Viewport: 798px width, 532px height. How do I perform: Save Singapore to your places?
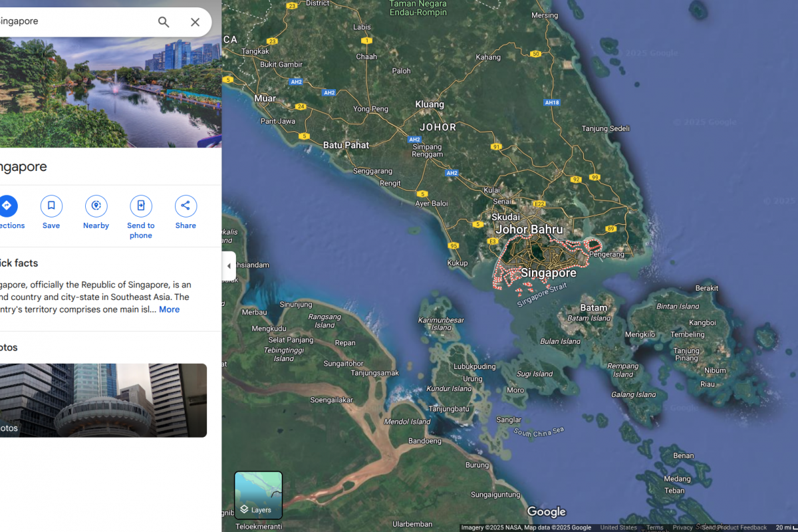[51, 206]
